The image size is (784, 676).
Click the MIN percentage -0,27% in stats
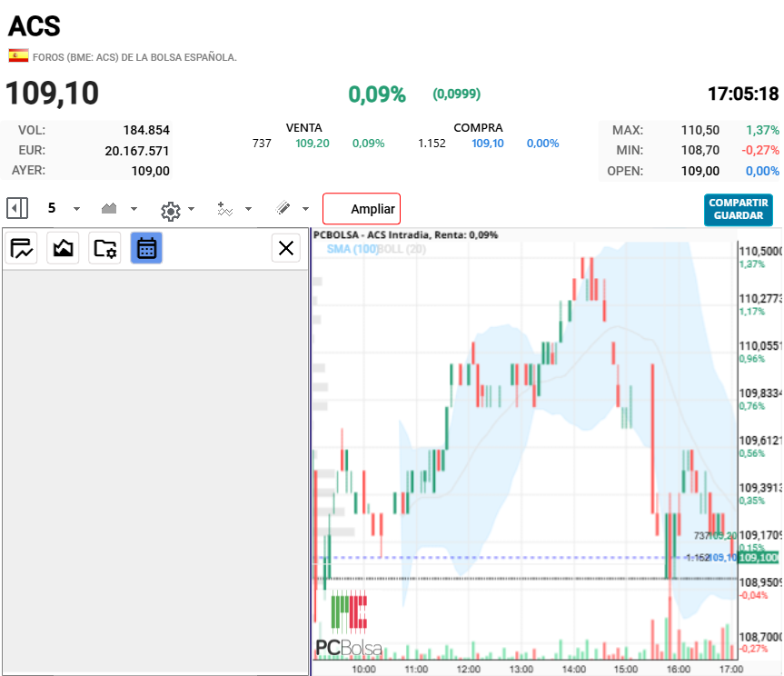(x=760, y=150)
